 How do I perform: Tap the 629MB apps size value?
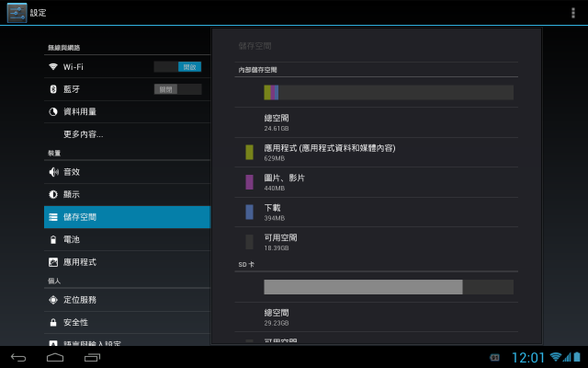pos(275,158)
